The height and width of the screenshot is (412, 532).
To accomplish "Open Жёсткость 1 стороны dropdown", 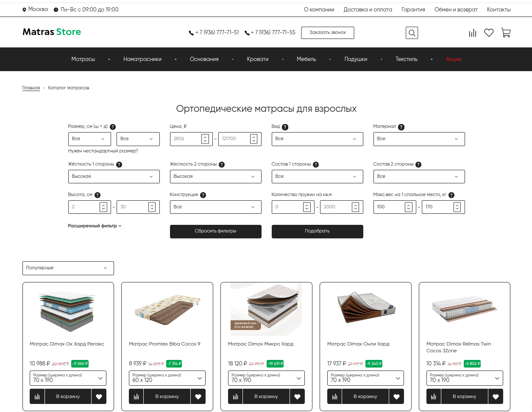I will [x=114, y=177].
